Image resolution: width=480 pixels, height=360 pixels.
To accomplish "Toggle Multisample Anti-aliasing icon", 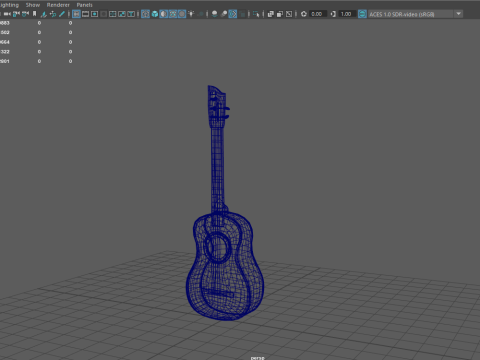I will (233, 14).
